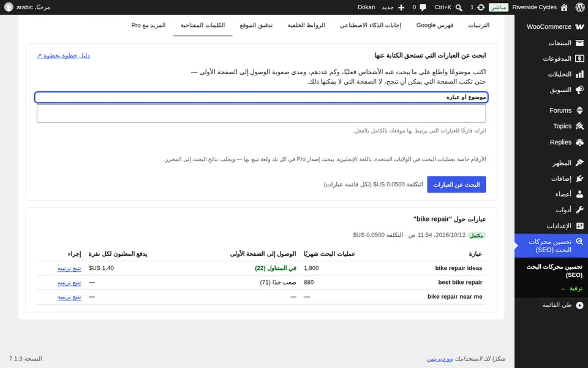Click the plus new-content icon
The width and height of the screenshot is (588, 368).
[x=401, y=7]
